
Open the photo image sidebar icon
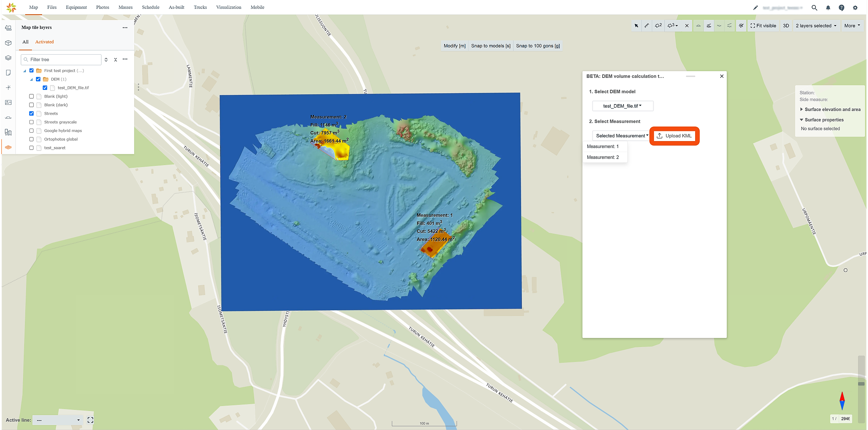pyautogui.click(x=8, y=102)
